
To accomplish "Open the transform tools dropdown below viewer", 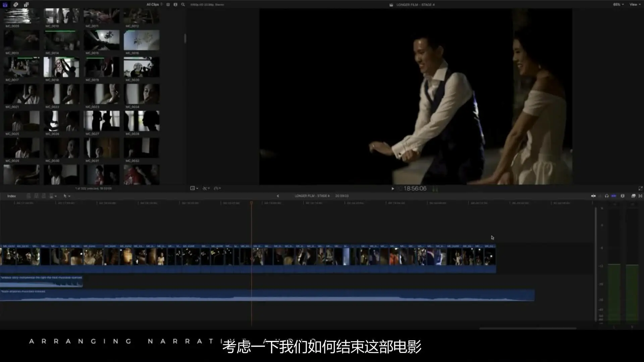I will click(194, 188).
